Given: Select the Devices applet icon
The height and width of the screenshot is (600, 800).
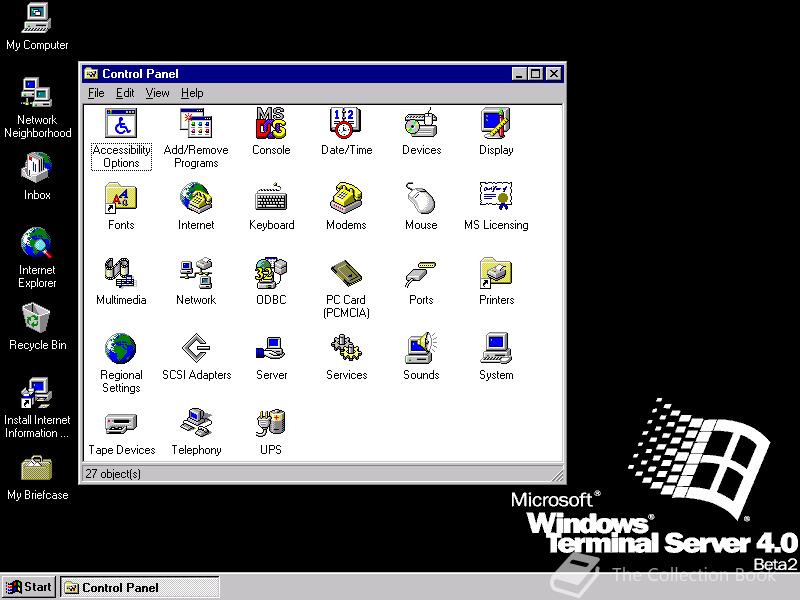Looking at the screenshot, I should [421, 123].
